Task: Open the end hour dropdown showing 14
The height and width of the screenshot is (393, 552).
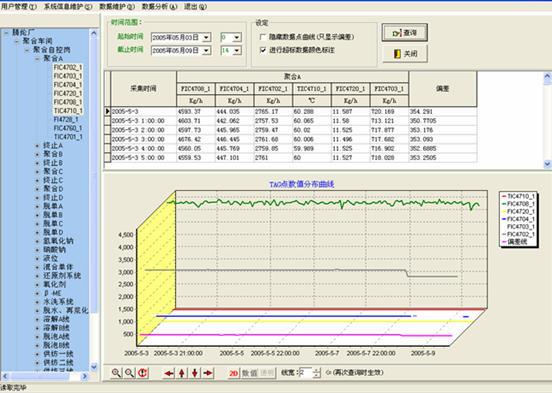Action: pos(237,50)
